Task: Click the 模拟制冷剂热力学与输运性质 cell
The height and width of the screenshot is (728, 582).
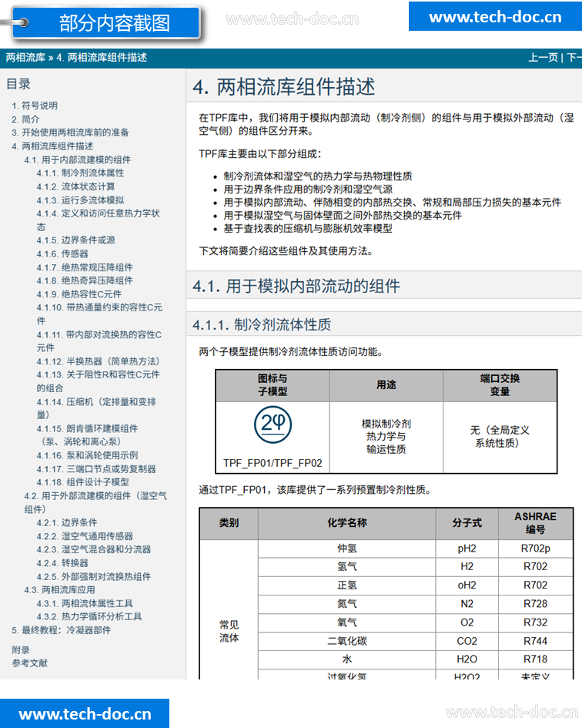Action: pos(386,437)
